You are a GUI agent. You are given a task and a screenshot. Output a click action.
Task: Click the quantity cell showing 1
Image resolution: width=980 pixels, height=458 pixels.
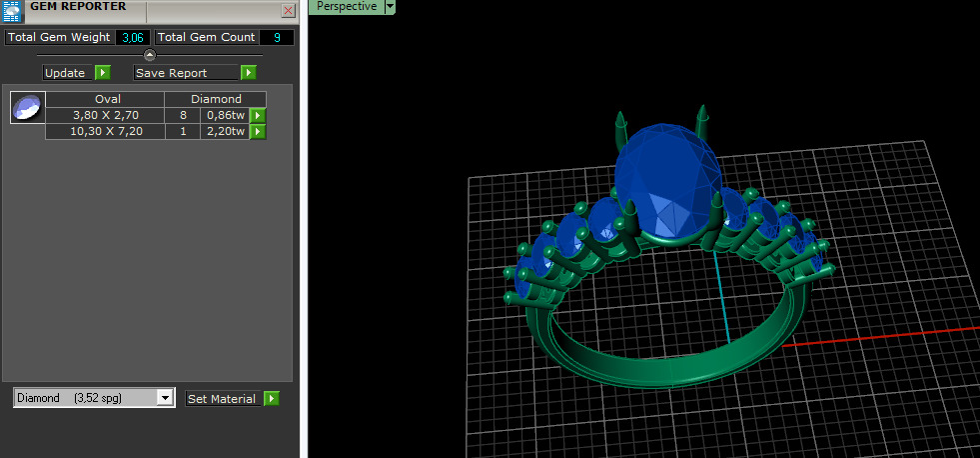coord(183,131)
